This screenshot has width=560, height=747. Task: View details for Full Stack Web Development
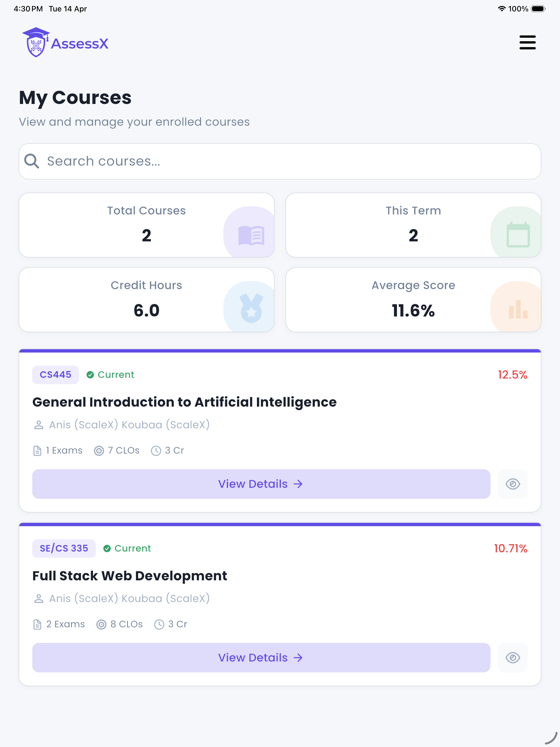(261, 657)
